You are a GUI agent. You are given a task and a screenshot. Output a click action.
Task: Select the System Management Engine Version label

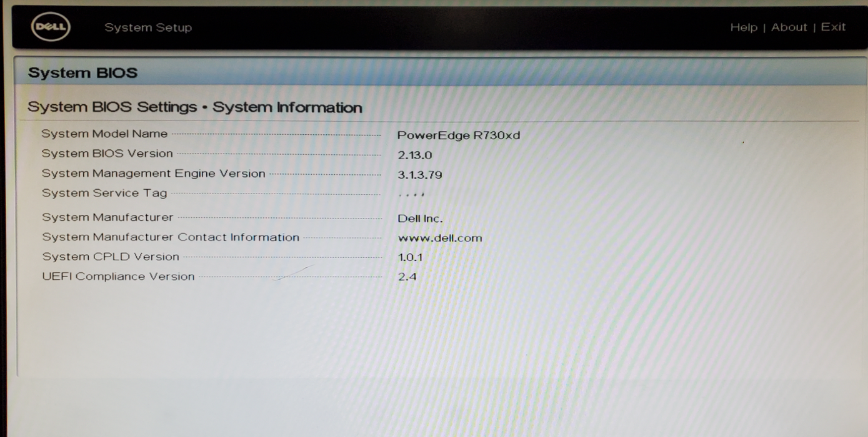(154, 174)
